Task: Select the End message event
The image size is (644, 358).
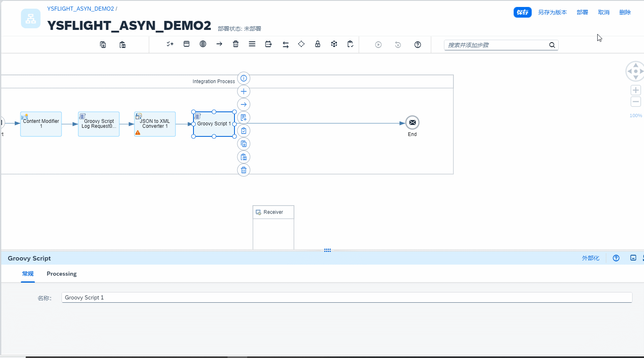Action: tap(412, 122)
